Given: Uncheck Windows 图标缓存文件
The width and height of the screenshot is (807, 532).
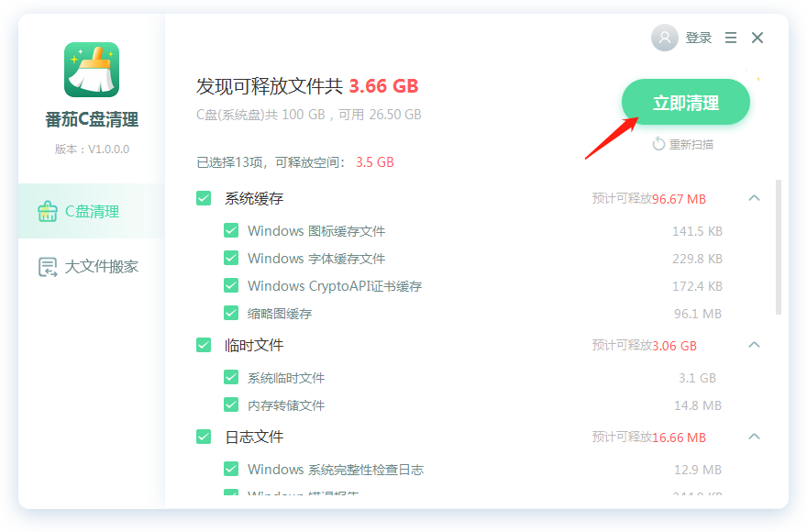Looking at the screenshot, I should (231, 230).
